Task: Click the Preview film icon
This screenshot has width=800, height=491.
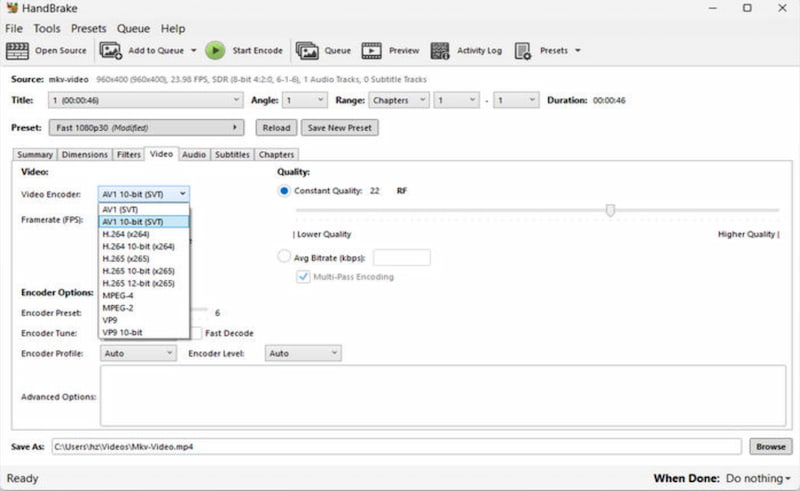Action: (371, 51)
